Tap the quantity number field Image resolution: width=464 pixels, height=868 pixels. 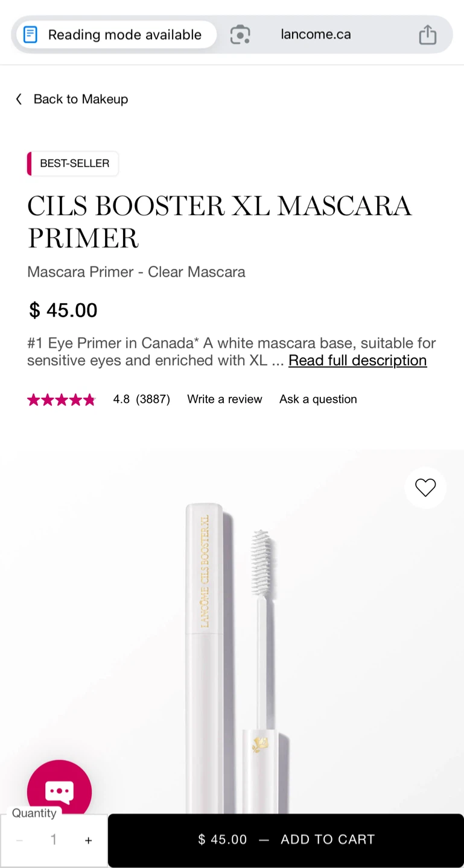tap(54, 840)
